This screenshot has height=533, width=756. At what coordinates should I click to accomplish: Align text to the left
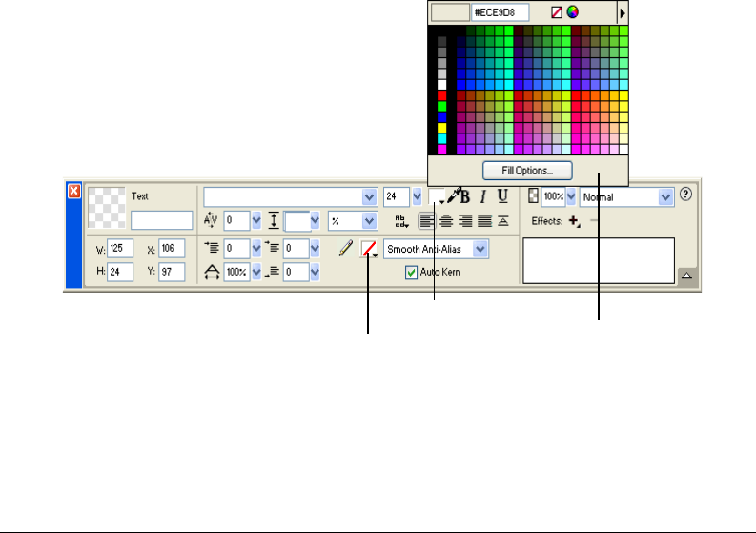pos(426,221)
